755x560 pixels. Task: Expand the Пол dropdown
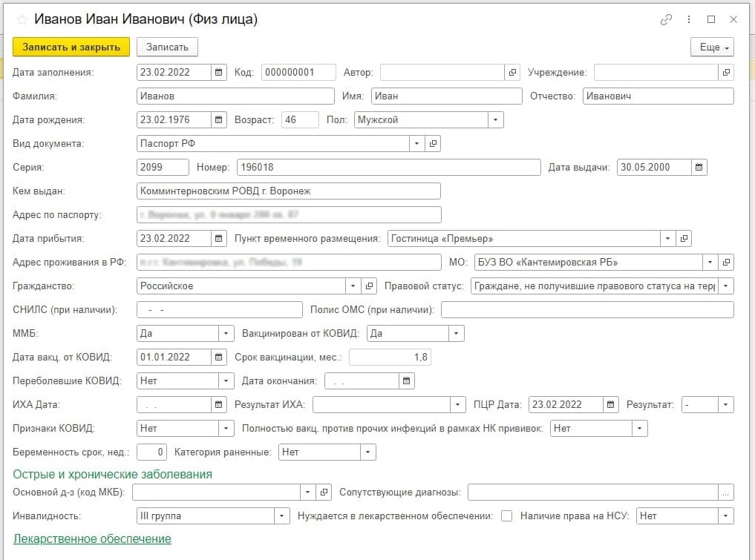(x=495, y=120)
